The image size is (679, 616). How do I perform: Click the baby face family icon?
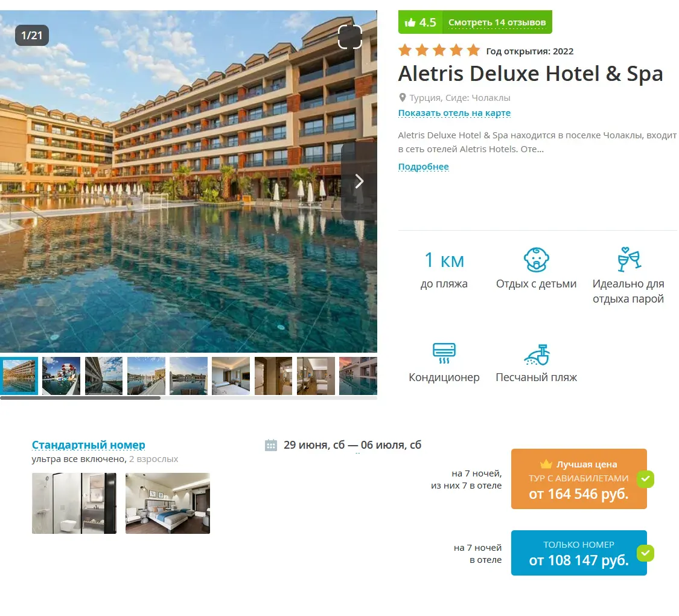click(x=536, y=260)
